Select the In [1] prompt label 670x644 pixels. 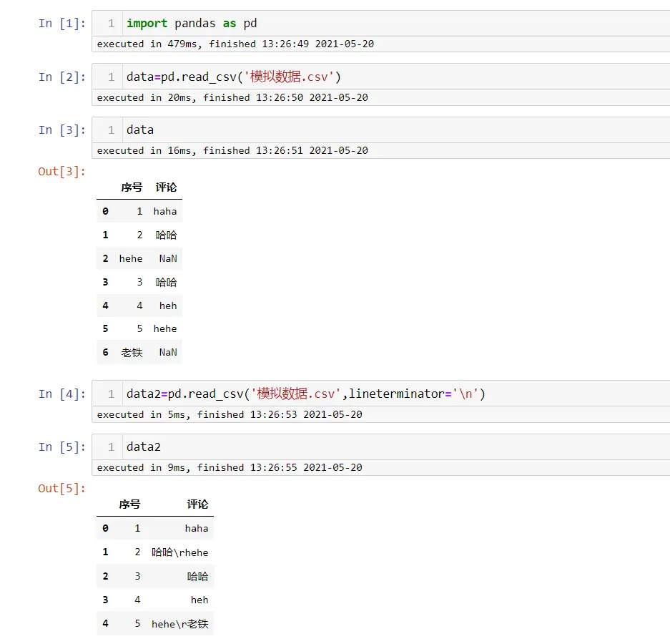point(61,24)
